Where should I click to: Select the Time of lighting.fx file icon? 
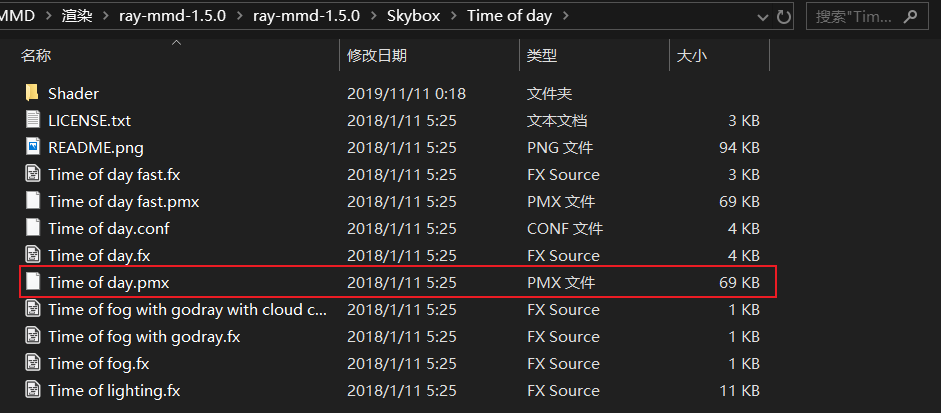point(32,390)
